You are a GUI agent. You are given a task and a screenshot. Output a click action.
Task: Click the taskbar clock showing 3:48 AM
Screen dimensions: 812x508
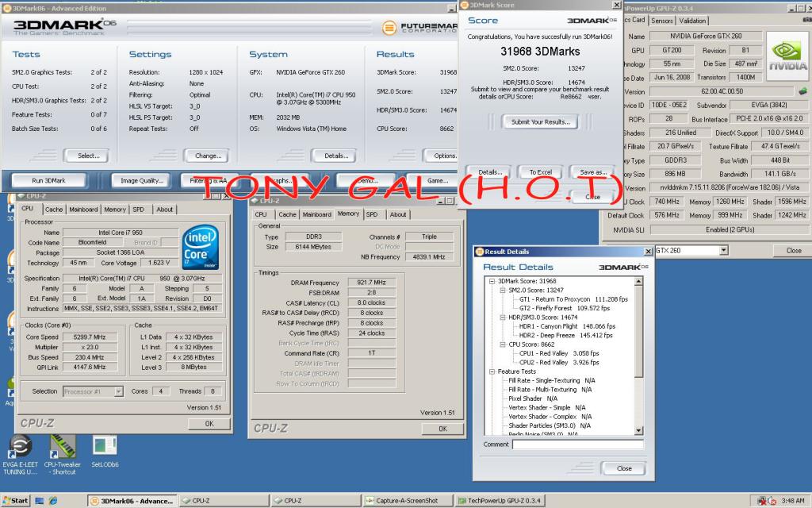pos(793,501)
